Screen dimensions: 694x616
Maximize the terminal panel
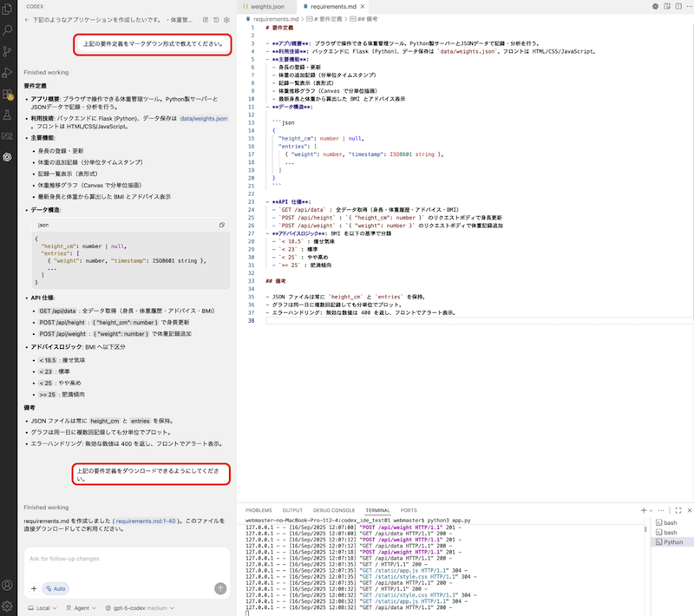coord(678,510)
